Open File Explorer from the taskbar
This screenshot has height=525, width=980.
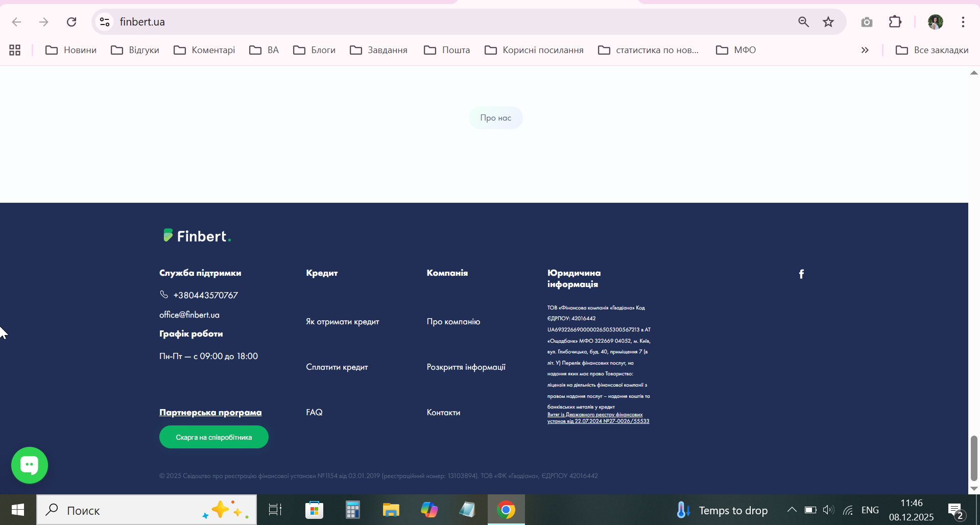click(391, 510)
